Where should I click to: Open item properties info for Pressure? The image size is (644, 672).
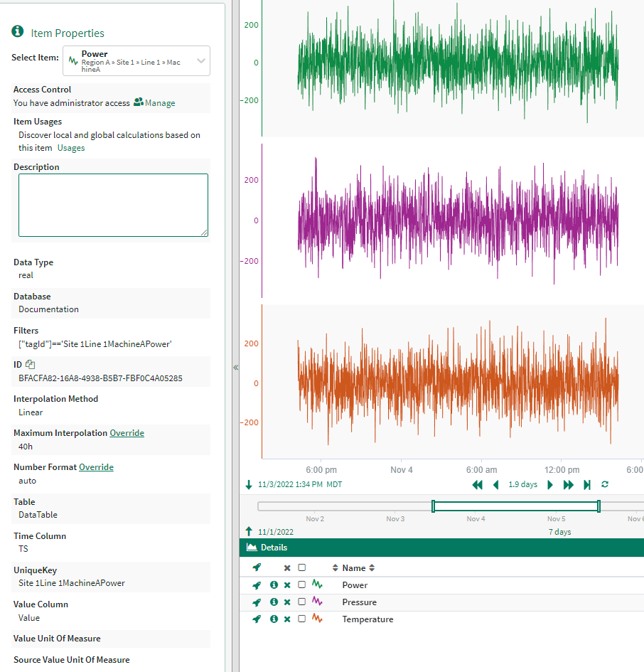(274, 602)
